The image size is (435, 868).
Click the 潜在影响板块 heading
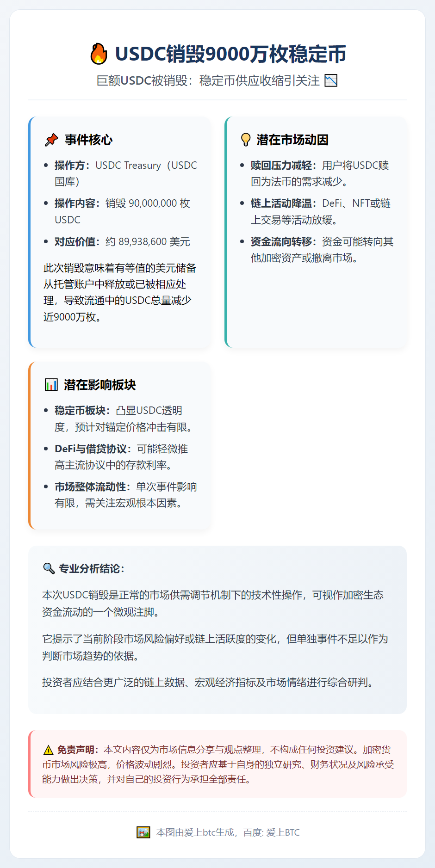click(x=100, y=385)
